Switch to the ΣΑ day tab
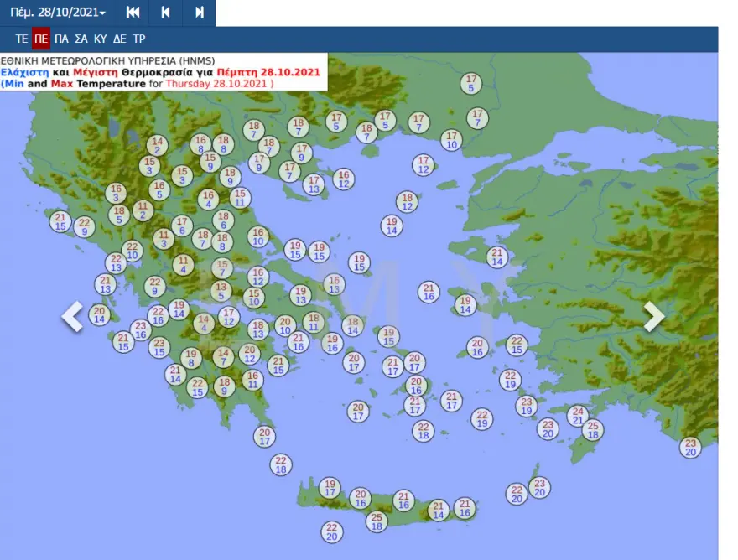 pos(81,39)
